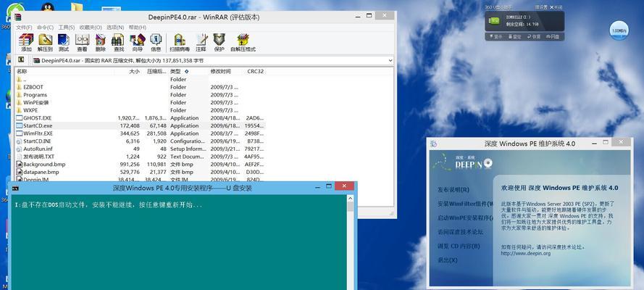Select the WimFltr.EXE file row
644x290 pixels.
tap(140, 133)
